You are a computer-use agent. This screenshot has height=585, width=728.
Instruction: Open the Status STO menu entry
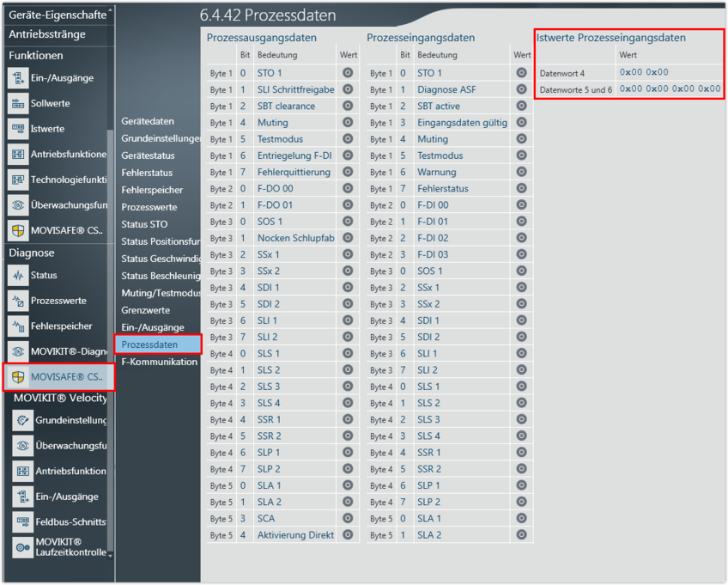pyautogui.click(x=144, y=224)
